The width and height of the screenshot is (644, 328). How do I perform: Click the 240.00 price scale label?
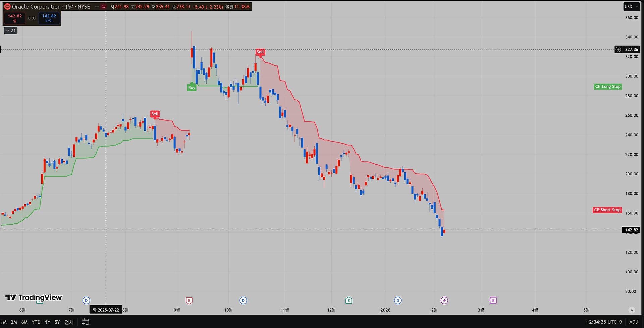pos(632,135)
